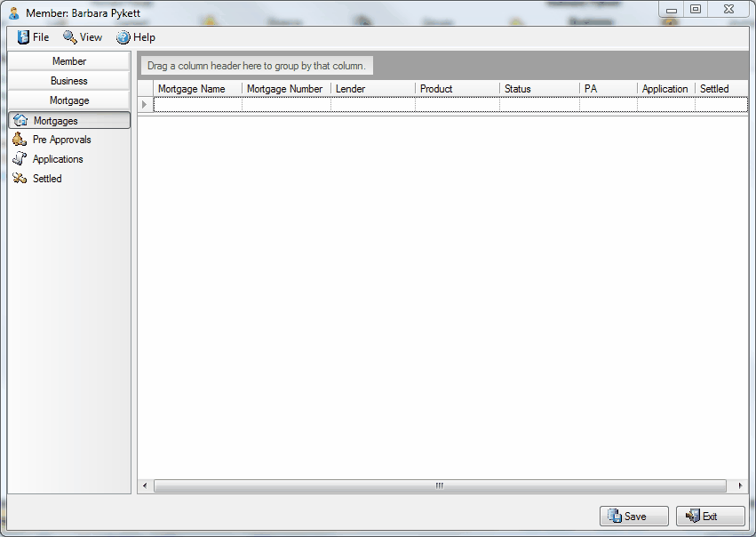
Task: Select the row indicator arrow
Action: pyautogui.click(x=145, y=104)
